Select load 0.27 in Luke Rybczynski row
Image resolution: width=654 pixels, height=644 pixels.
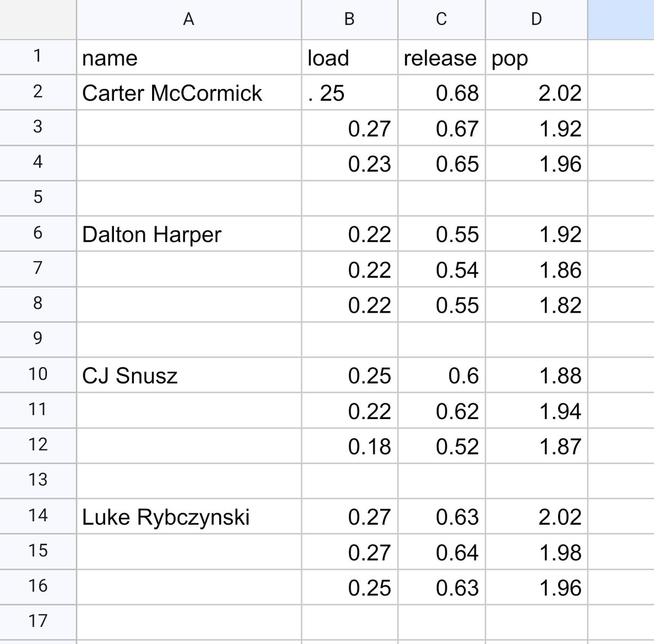point(349,516)
